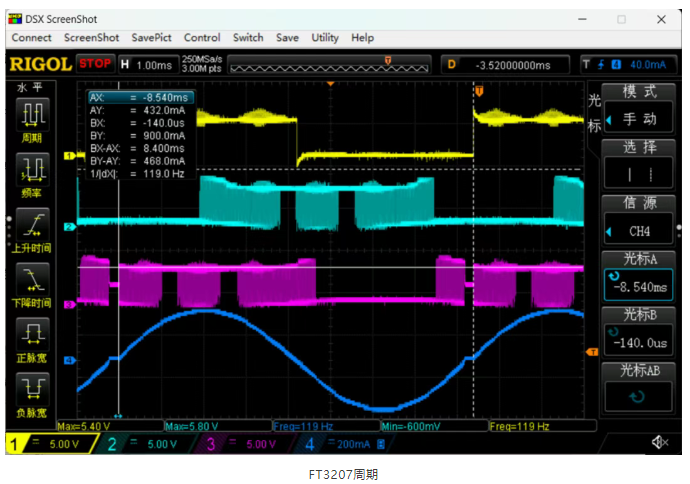Click the 水平 horizontal menu label
Screen dimensions: 690x484
pyautogui.click(x=30, y=88)
